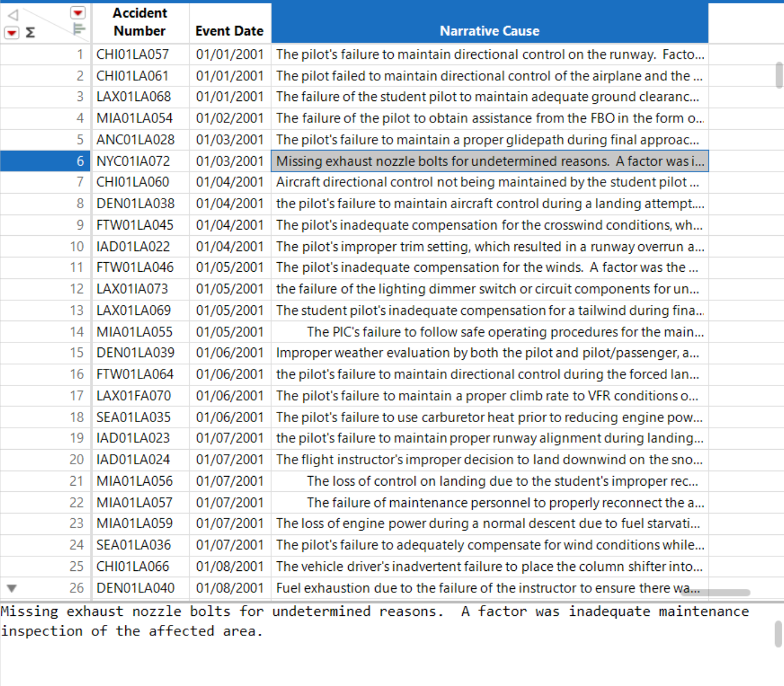Click cell MIA01LA054 in row 4
This screenshot has height=686, width=784.
(133, 118)
